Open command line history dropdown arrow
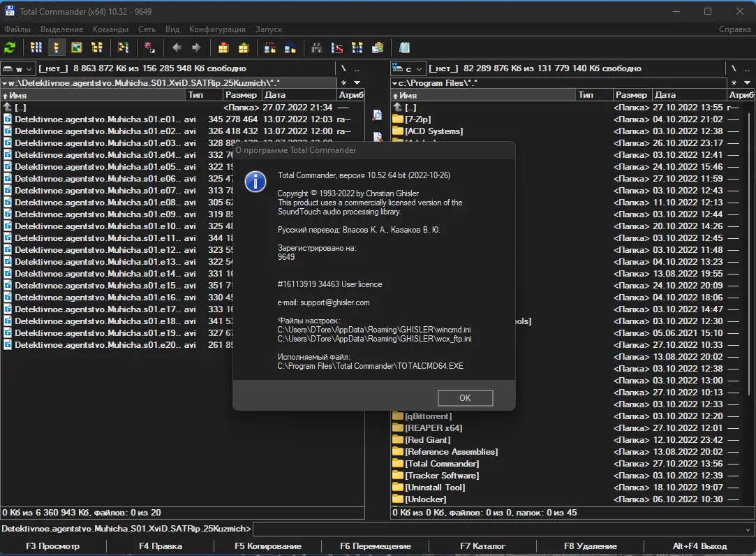 pos(748,529)
